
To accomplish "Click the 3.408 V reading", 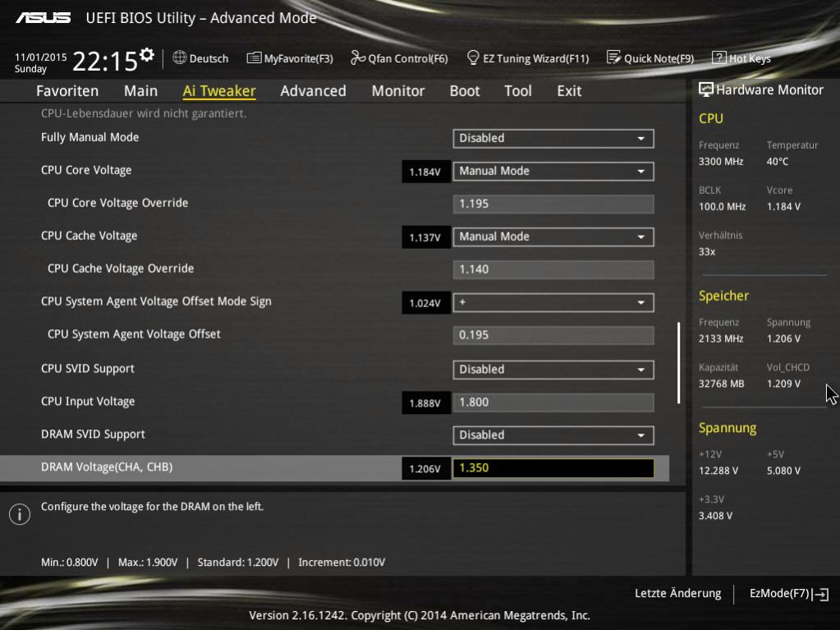I will coord(715,515).
